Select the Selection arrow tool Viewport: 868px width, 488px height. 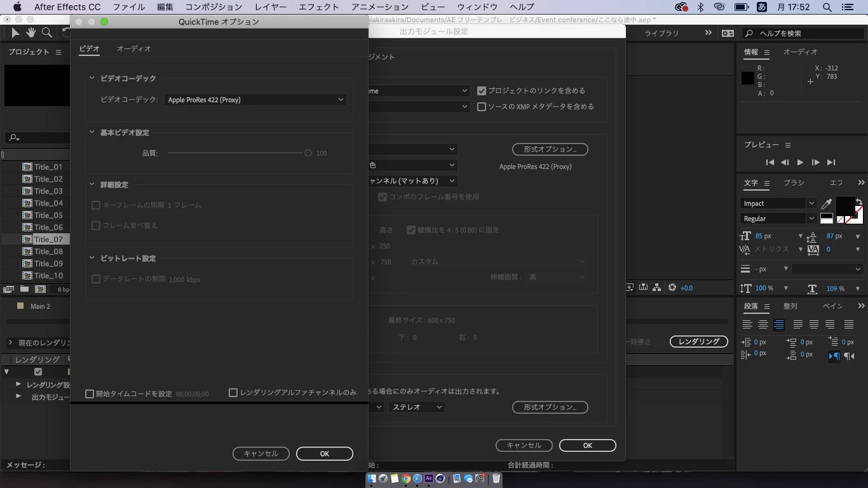coord(15,32)
